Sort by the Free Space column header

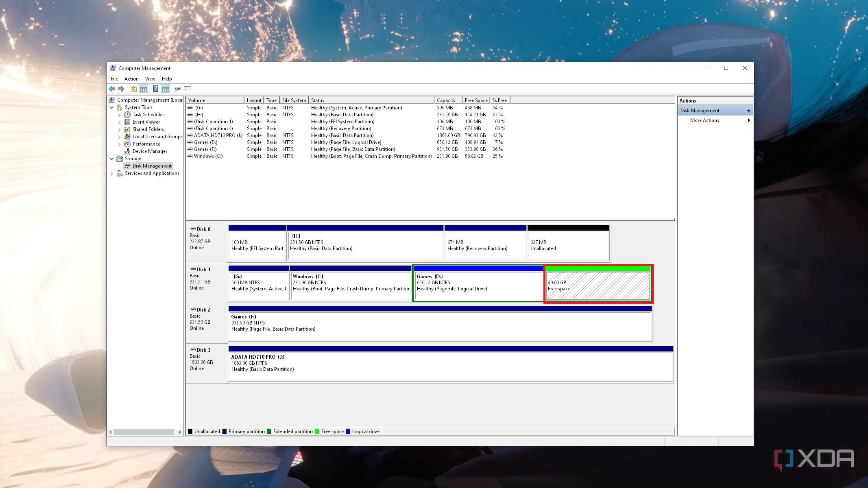476,100
